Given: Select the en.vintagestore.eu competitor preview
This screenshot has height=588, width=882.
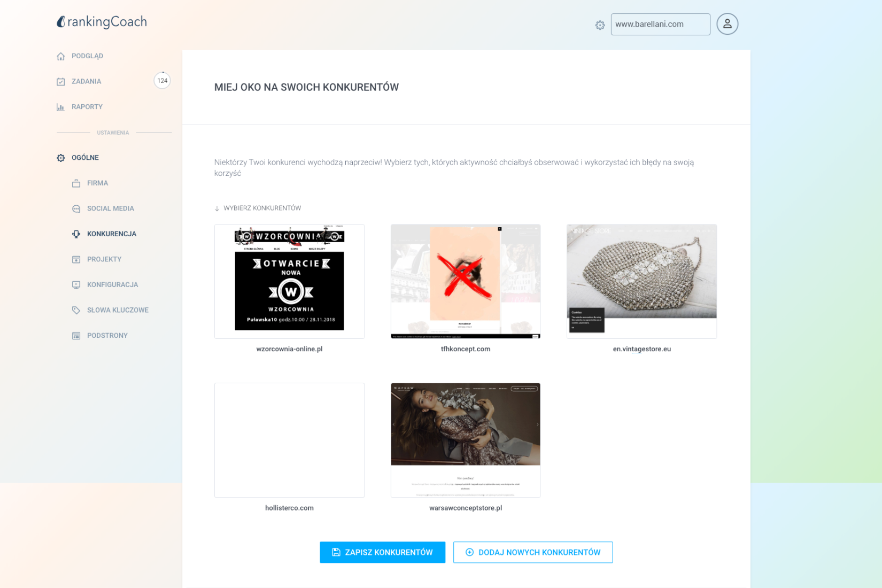Looking at the screenshot, I should [641, 281].
